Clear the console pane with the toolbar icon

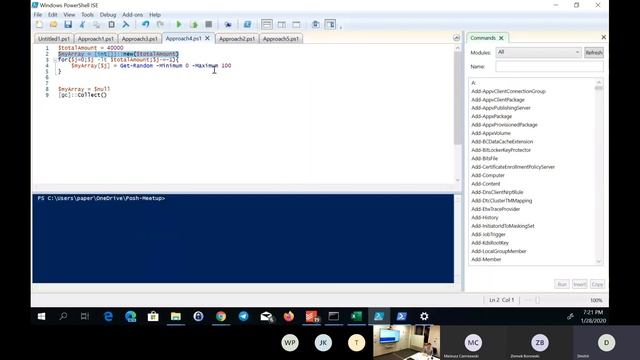coord(126,24)
